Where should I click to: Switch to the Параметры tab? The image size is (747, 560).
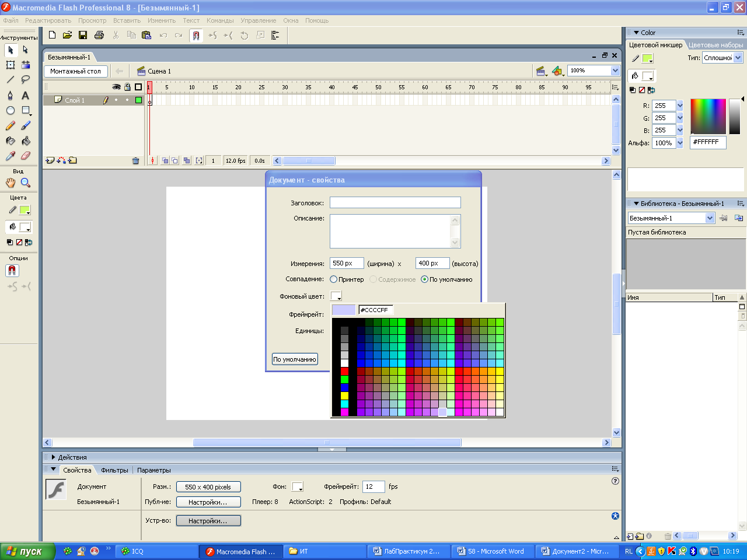point(154,470)
